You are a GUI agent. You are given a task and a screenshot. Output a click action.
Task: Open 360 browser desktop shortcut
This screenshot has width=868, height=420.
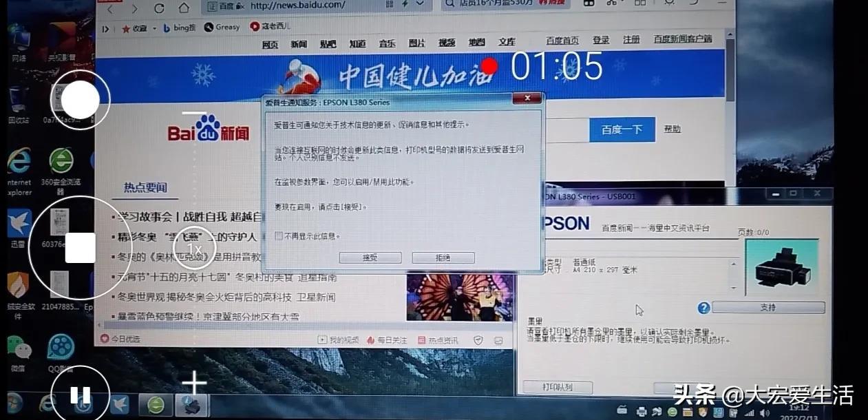[61, 161]
